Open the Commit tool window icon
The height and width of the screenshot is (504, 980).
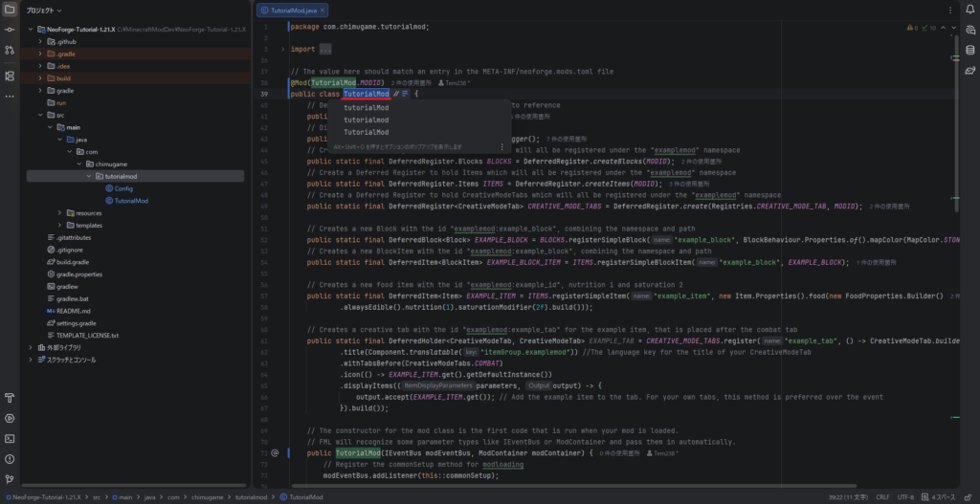pos(10,31)
